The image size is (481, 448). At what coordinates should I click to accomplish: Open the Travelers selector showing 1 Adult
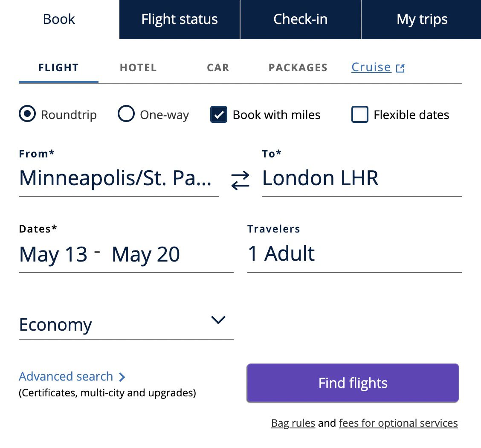tap(281, 253)
